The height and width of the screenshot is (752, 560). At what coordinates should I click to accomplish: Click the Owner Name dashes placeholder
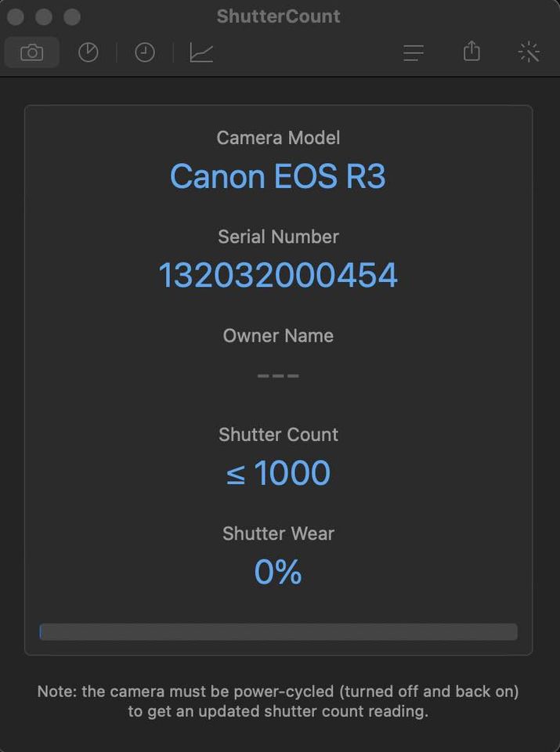click(278, 374)
